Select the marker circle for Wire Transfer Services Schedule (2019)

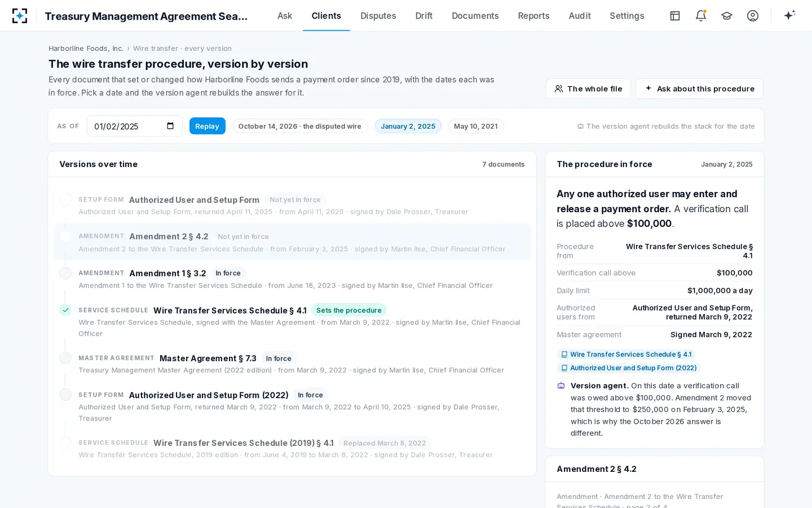(x=65, y=443)
